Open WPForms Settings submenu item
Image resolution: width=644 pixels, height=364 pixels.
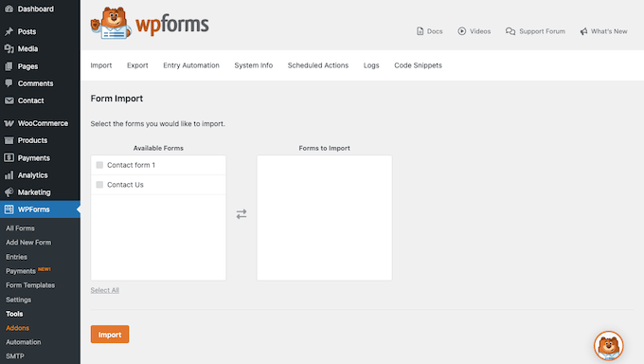[x=19, y=300]
